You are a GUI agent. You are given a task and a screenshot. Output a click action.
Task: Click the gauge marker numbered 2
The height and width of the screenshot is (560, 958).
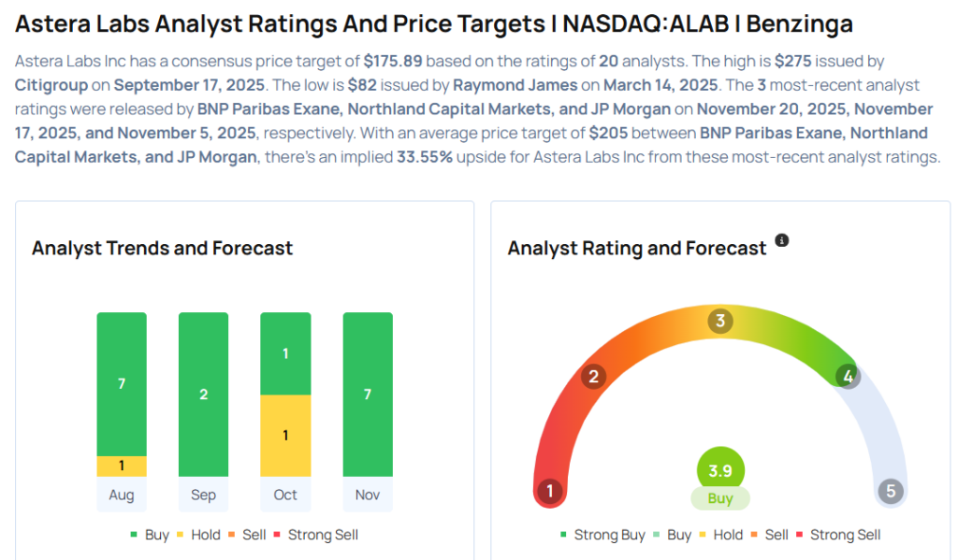(592, 377)
